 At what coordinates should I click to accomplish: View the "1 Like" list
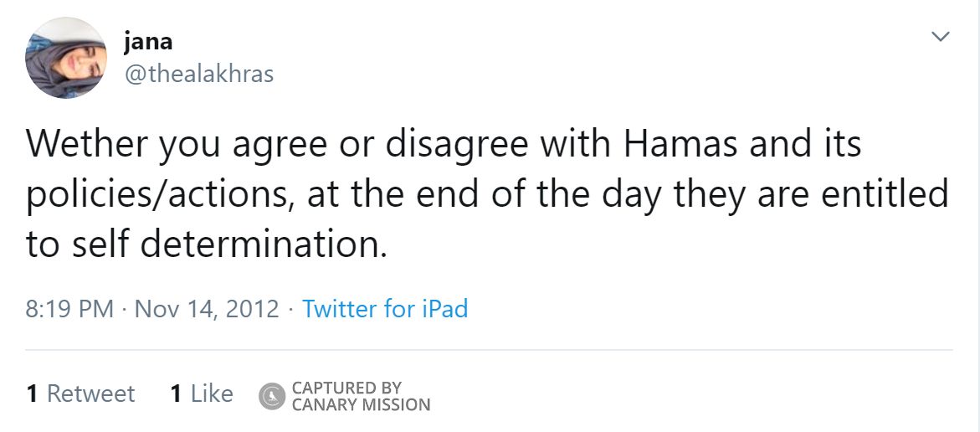[202, 393]
